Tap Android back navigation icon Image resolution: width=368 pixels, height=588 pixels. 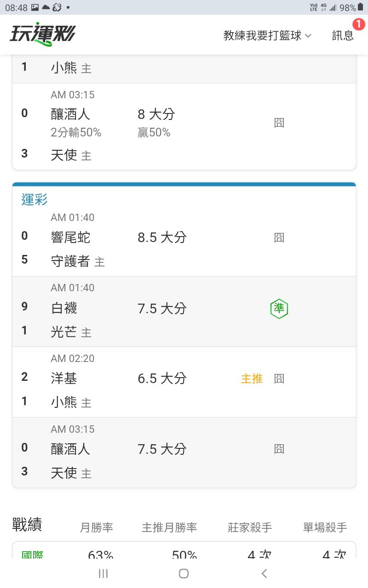264,573
